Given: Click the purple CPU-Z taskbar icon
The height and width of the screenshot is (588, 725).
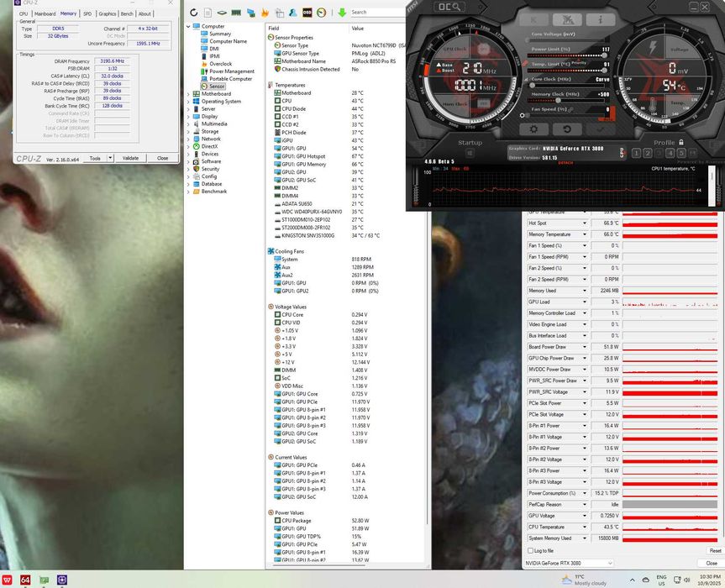Looking at the screenshot, I should click(x=62, y=580).
